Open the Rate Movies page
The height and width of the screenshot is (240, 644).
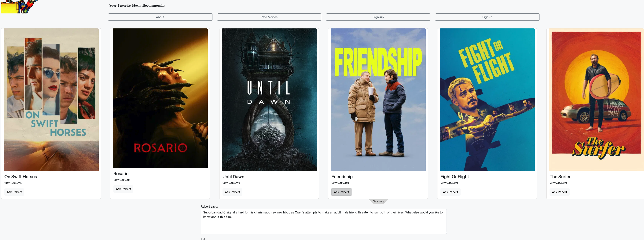pyautogui.click(x=269, y=17)
